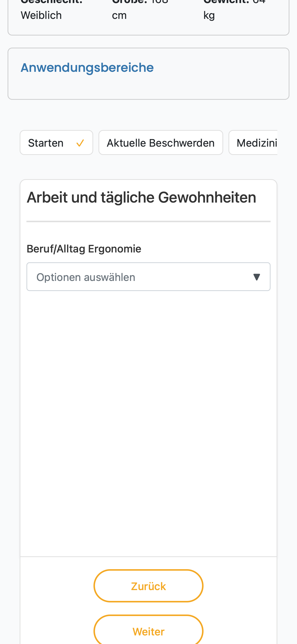Expand the Anwendungsbereiche section heading
The height and width of the screenshot is (644, 297).
click(x=87, y=68)
